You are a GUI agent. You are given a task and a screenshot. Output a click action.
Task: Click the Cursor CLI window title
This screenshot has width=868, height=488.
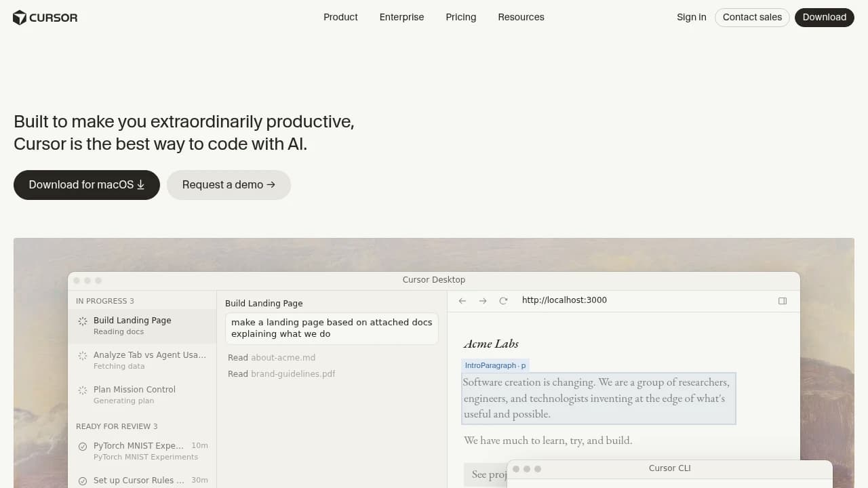click(670, 468)
